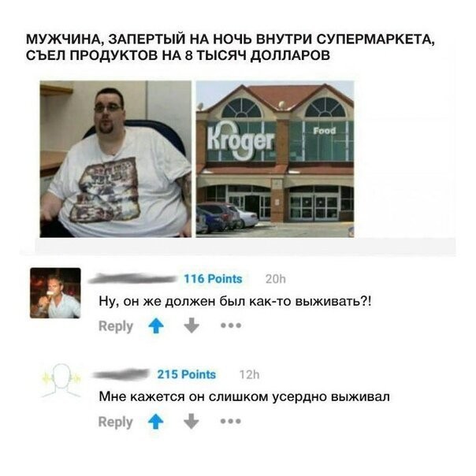
Task: Click the 12h timestamp
Action: 249,374
